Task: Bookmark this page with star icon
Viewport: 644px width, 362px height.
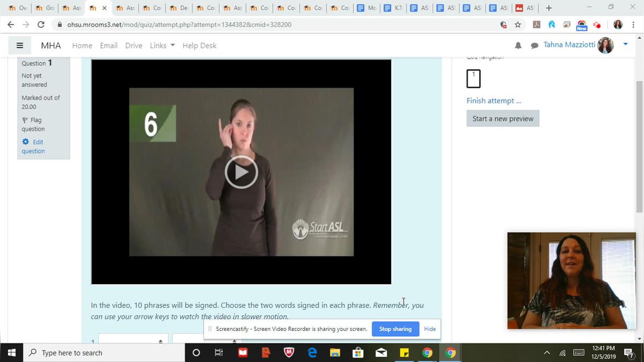Action: 518,24
